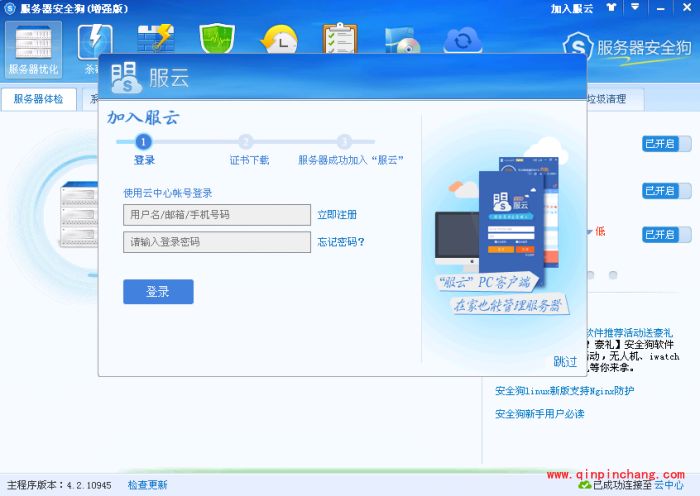Screen dimensions: 700x496
Task: Open the software disc box icon
Action: pyautogui.click(x=402, y=40)
